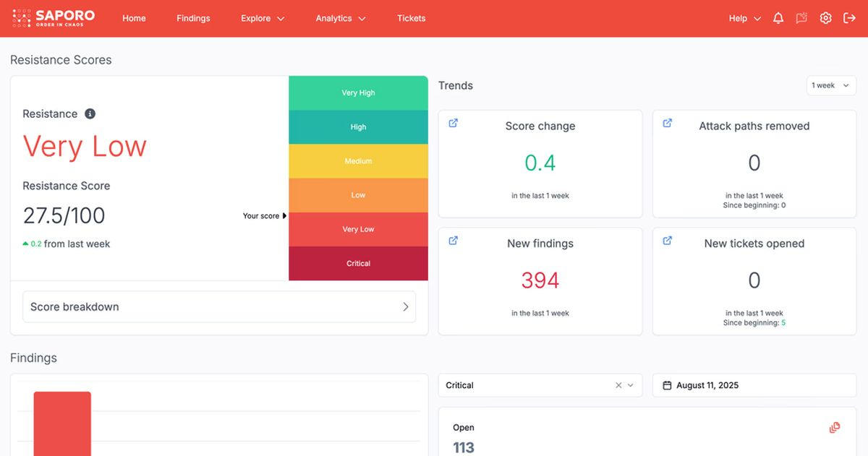The height and width of the screenshot is (456, 868).
Task: Open Score change via its external link icon
Action: pyautogui.click(x=453, y=123)
